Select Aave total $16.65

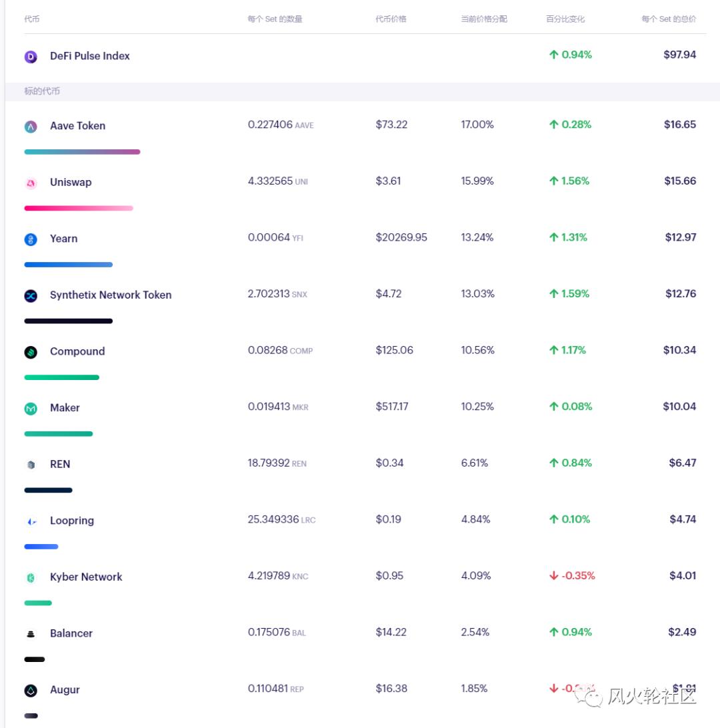pyautogui.click(x=680, y=125)
